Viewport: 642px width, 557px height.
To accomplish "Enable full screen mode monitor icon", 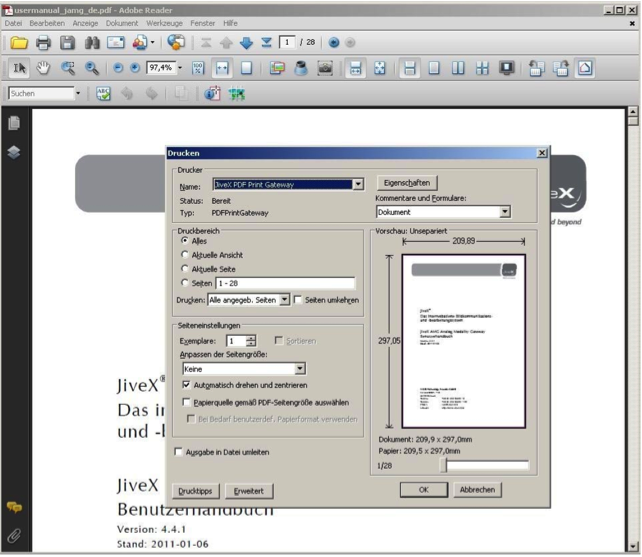I will pos(506,68).
